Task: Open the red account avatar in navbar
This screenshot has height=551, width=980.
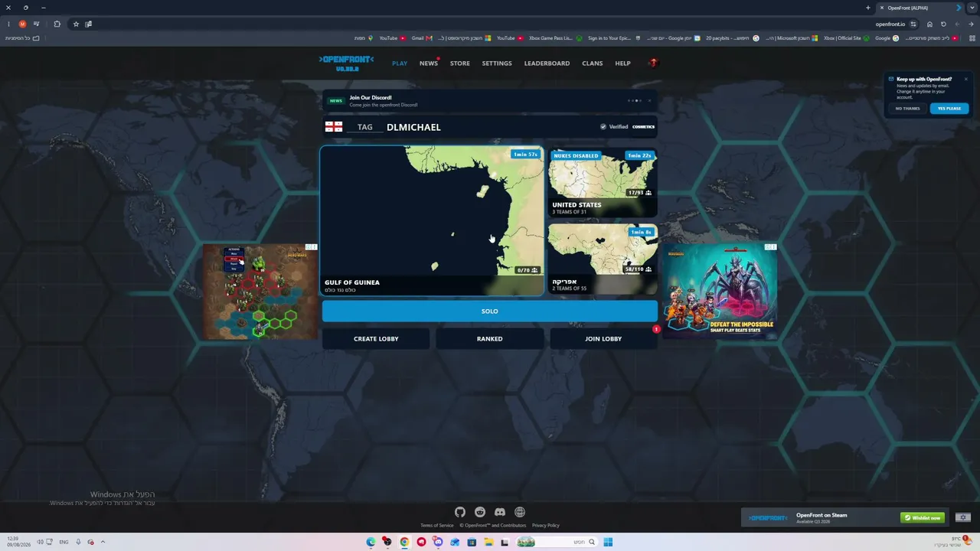Action: 653,63
